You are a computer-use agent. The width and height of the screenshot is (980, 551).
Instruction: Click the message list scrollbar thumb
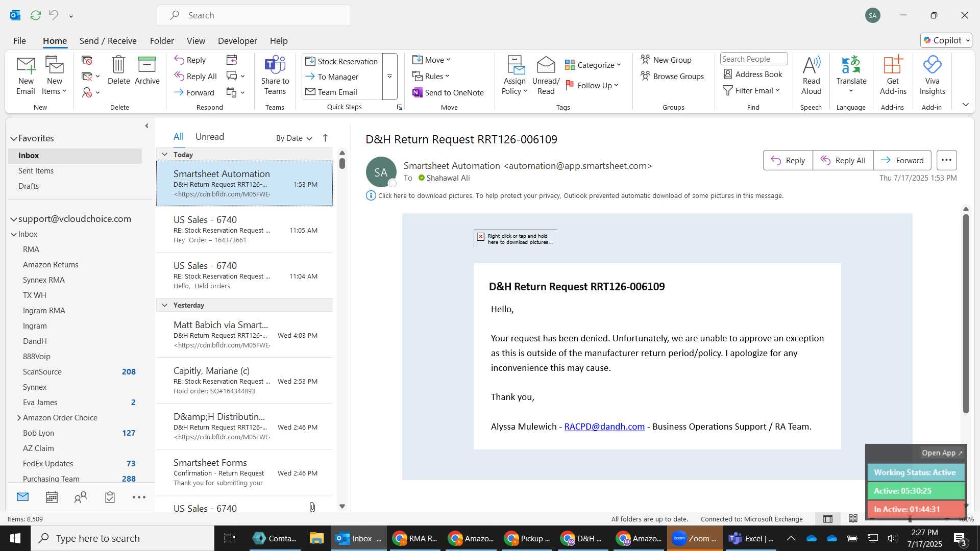pos(342,163)
